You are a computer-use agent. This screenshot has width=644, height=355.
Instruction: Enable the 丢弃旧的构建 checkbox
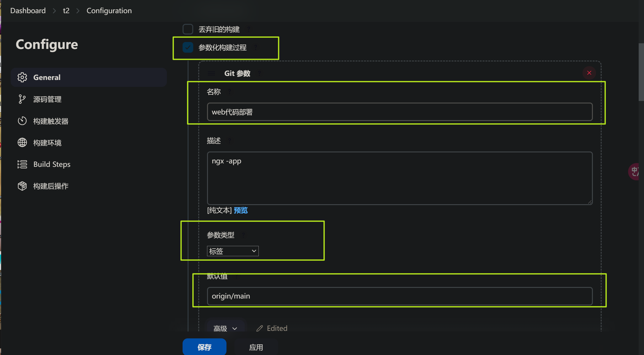(188, 29)
